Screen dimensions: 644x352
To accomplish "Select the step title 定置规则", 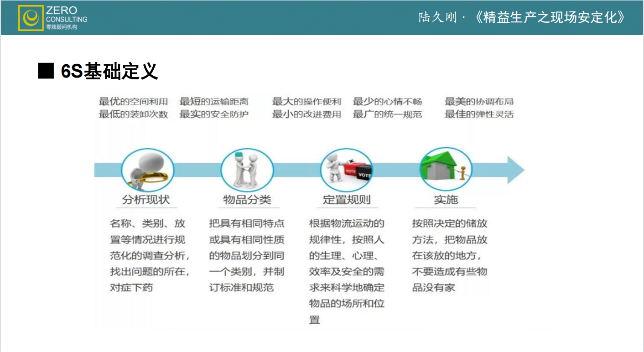I will [x=347, y=200].
